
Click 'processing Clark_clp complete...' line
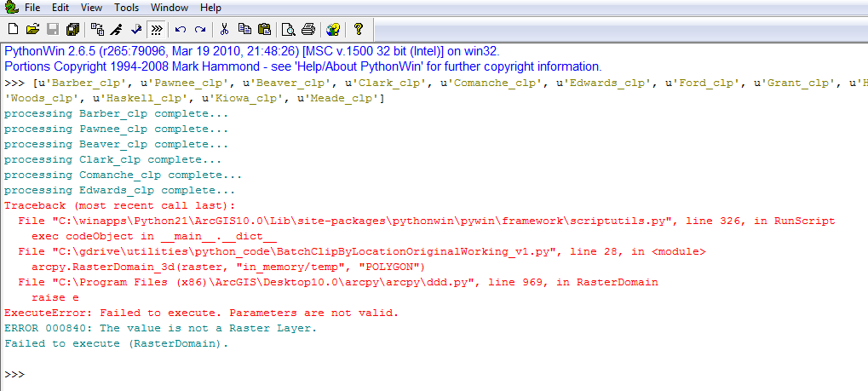coord(113,159)
